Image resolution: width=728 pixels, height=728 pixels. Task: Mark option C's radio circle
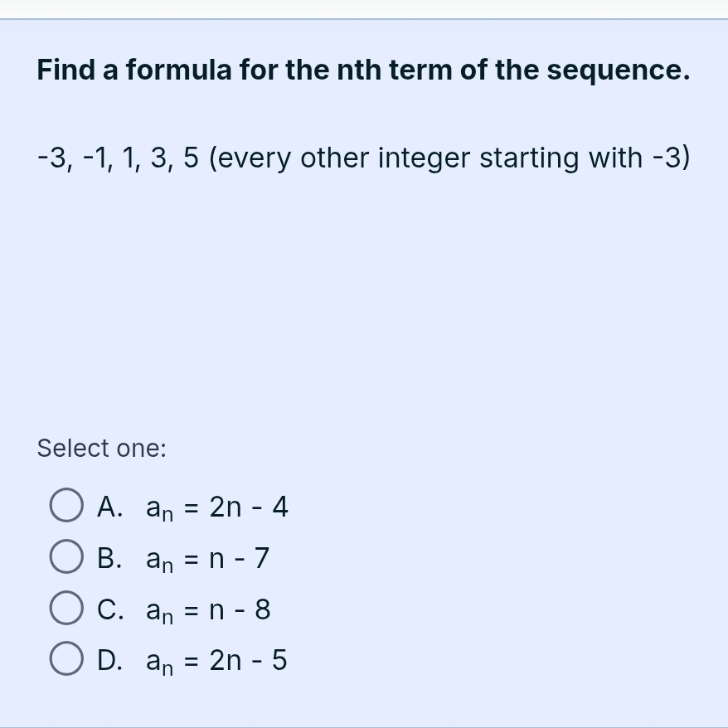tap(66, 609)
